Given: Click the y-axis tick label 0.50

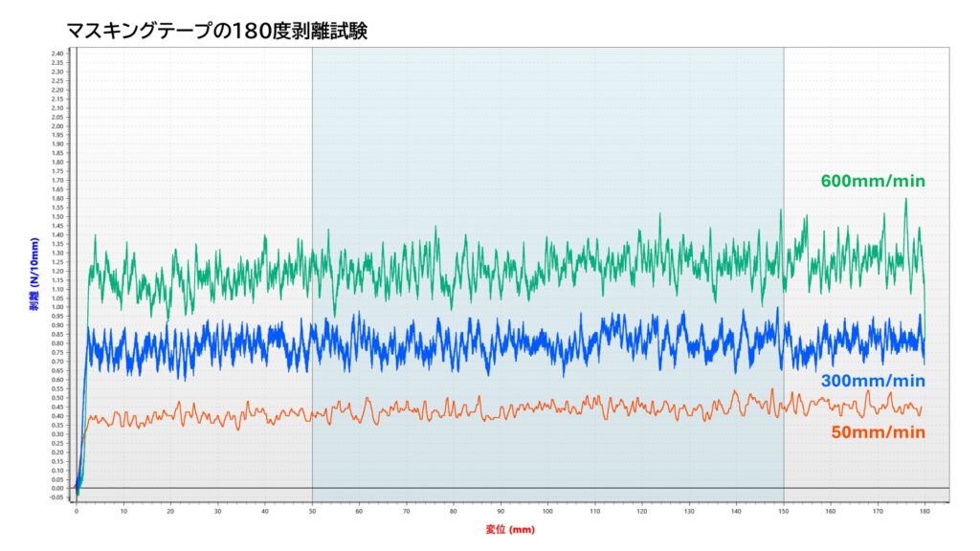Looking at the screenshot, I should click(57, 398).
